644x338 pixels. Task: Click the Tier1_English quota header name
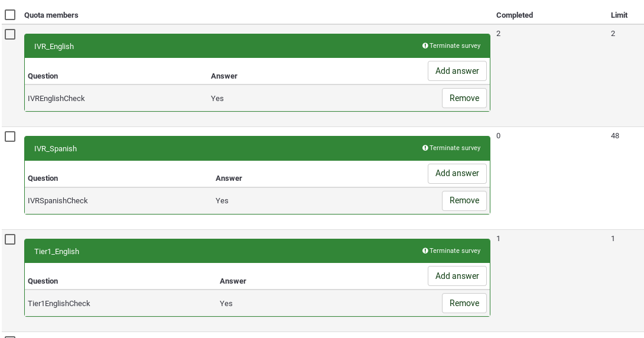(57, 252)
